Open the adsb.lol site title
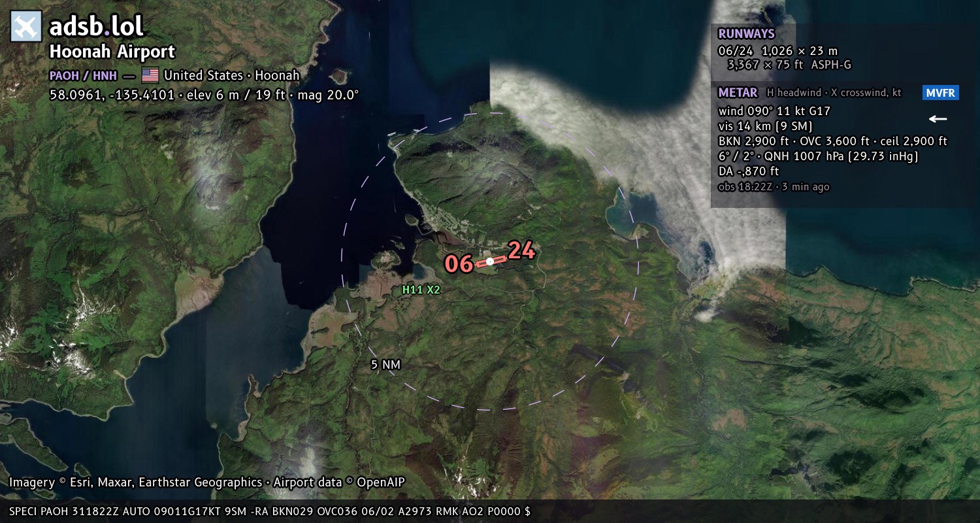The image size is (980, 523). click(x=96, y=26)
